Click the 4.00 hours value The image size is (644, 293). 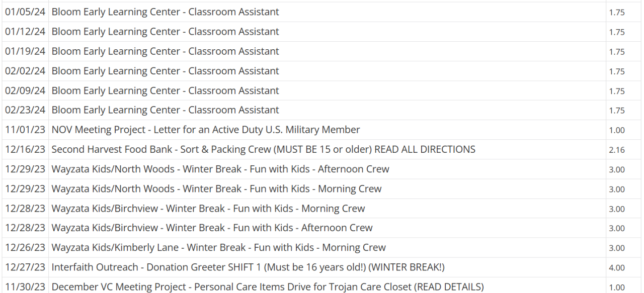[617, 268]
